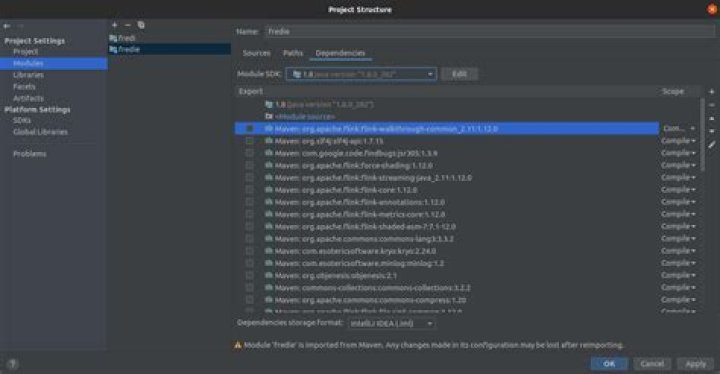
Task: Switch to the Paths tab
Action: (x=293, y=53)
